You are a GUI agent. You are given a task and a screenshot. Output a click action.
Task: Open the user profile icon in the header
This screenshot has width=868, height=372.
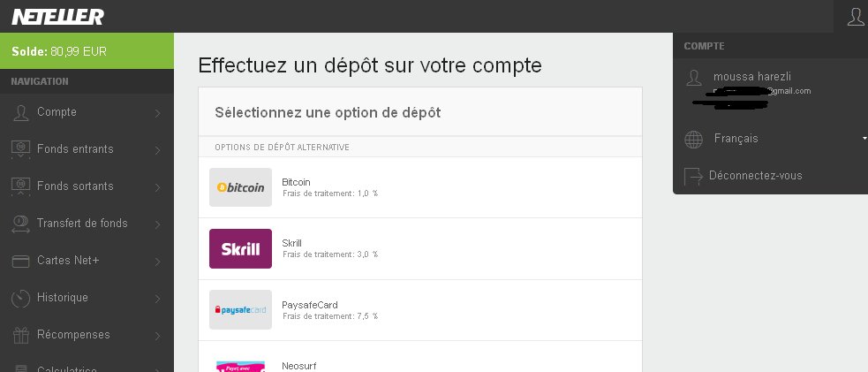coord(856,17)
